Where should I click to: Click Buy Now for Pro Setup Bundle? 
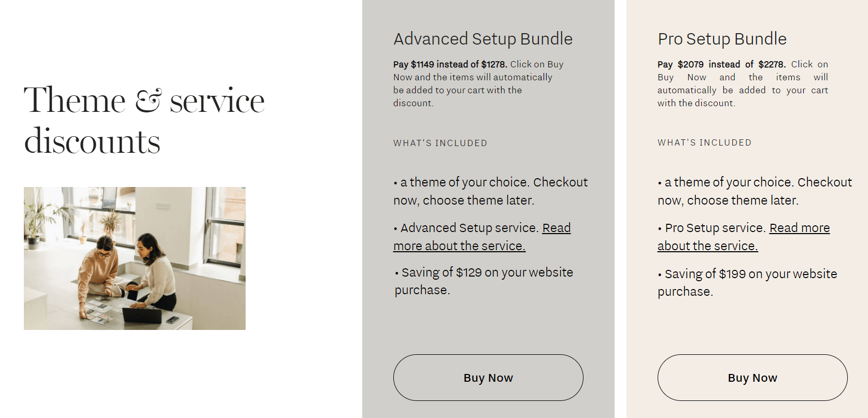pyautogui.click(x=752, y=378)
